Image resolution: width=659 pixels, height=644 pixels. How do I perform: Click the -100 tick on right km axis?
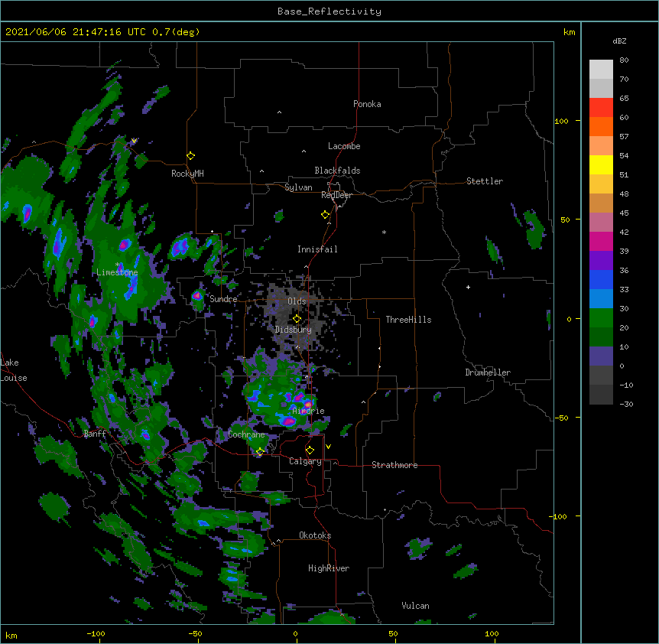[x=559, y=516]
